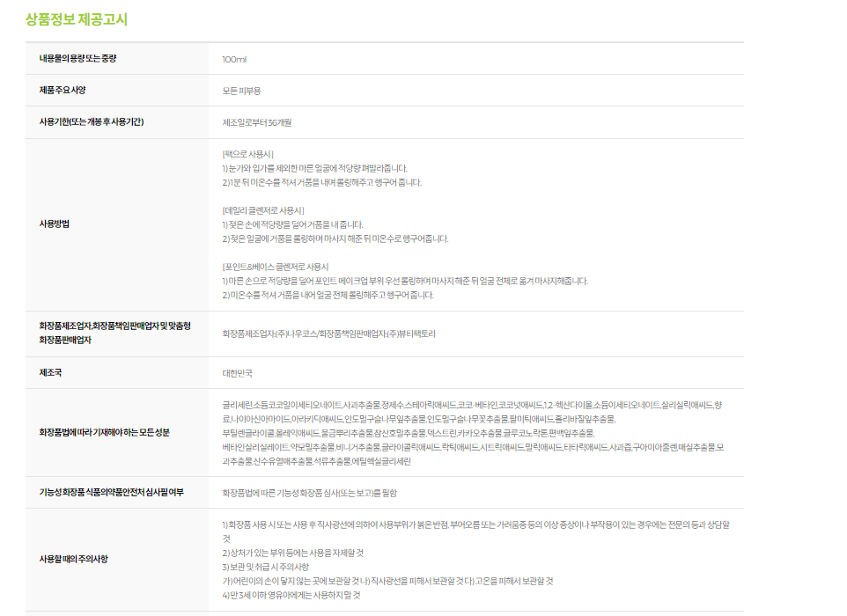
Task: Click the 대한민국 country value
Action: click(237, 373)
